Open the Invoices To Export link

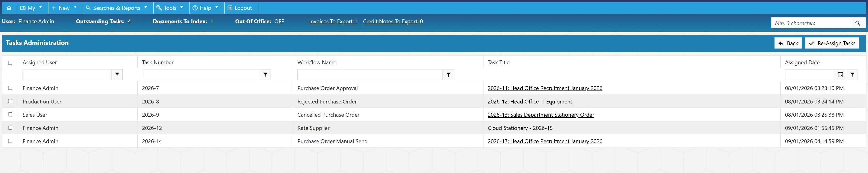334,21
